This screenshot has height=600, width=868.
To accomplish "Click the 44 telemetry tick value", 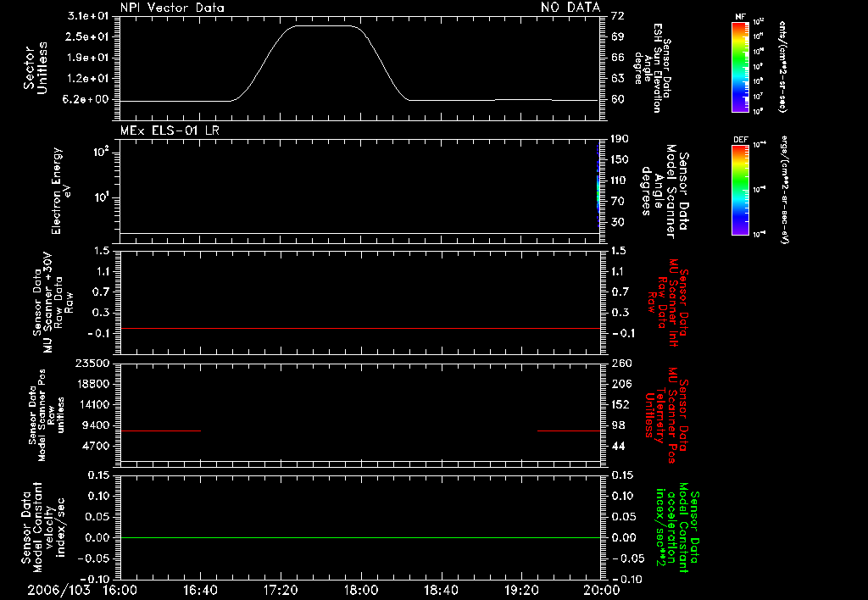I will point(618,446).
